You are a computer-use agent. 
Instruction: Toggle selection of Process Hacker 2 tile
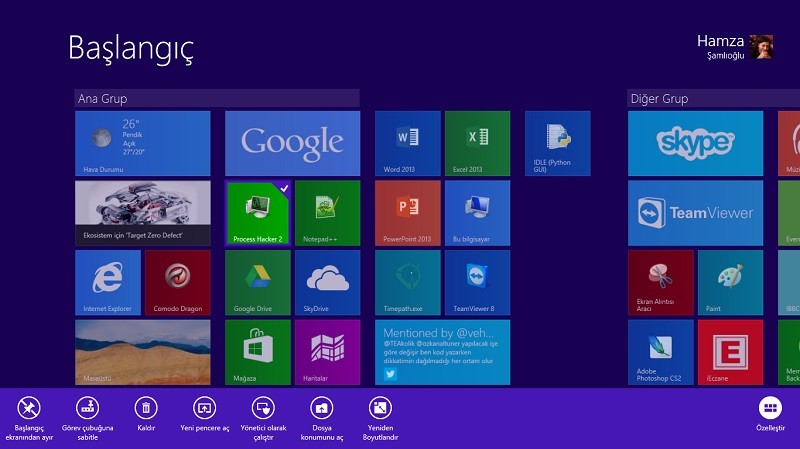click(x=258, y=213)
